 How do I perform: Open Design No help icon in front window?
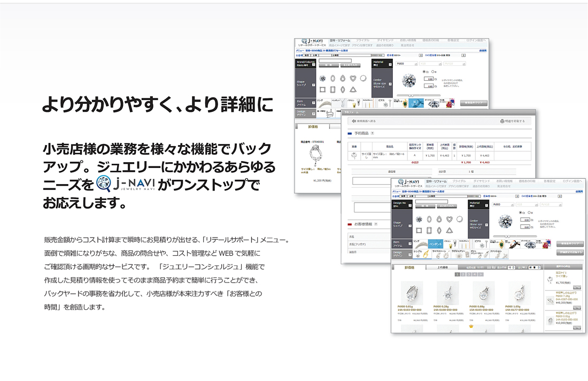tap(410, 205)
